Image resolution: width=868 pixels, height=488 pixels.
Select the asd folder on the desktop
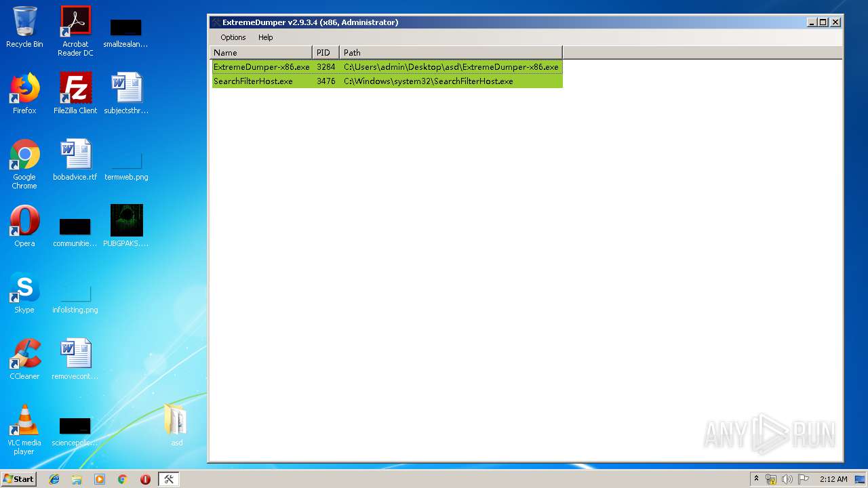pos(176,425)
